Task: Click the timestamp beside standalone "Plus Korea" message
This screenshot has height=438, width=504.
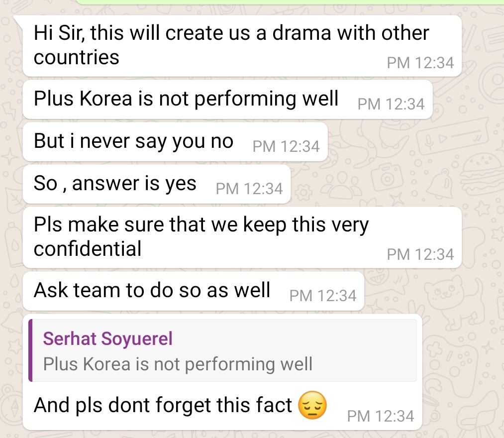Action: (x=391, y=104)
